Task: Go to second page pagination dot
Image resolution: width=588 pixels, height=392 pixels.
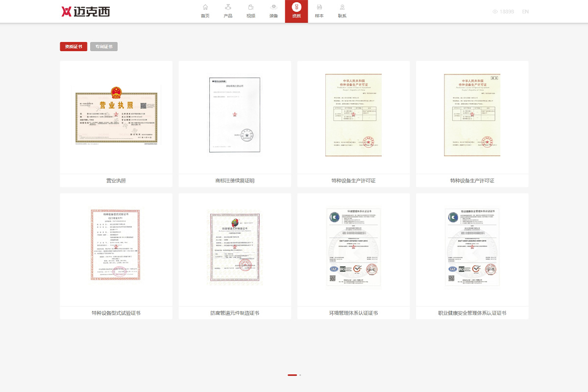Action: click(x=300, y=375)
